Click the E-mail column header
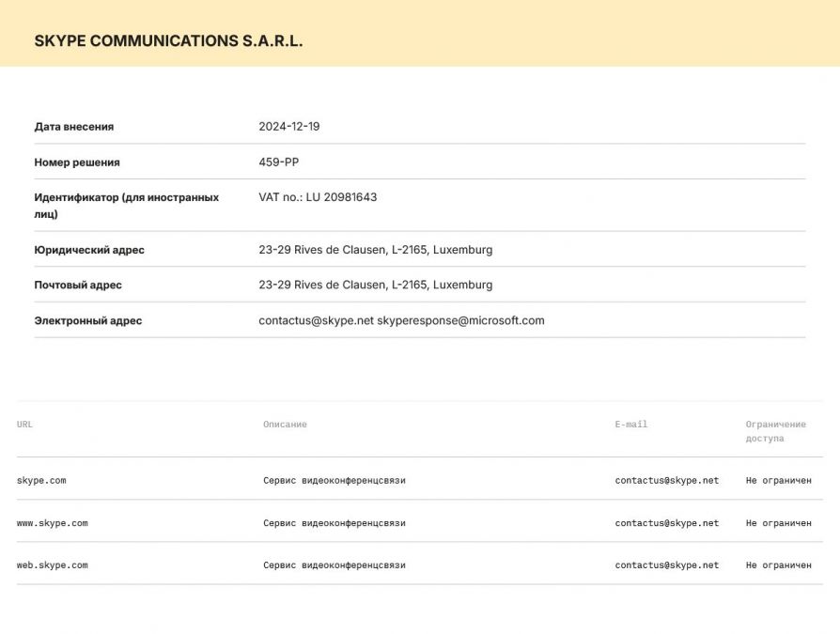The height and width of the screenshot is (634, 840). (x=631, y=425)
